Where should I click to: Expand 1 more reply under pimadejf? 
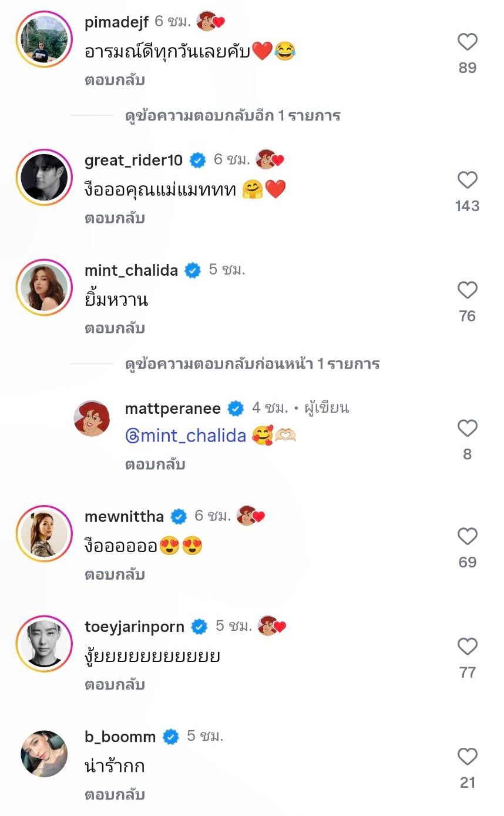tap(233, 115)
